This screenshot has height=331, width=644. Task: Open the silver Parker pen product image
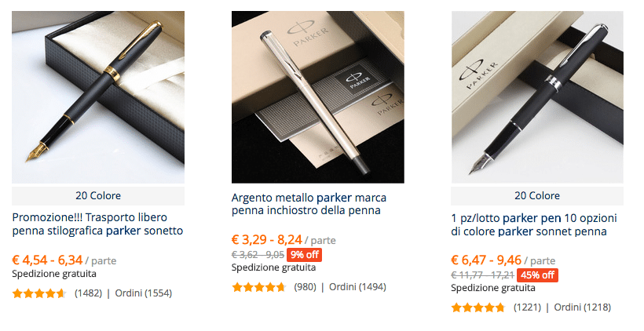pyautogui.click(x=317, y=97)
